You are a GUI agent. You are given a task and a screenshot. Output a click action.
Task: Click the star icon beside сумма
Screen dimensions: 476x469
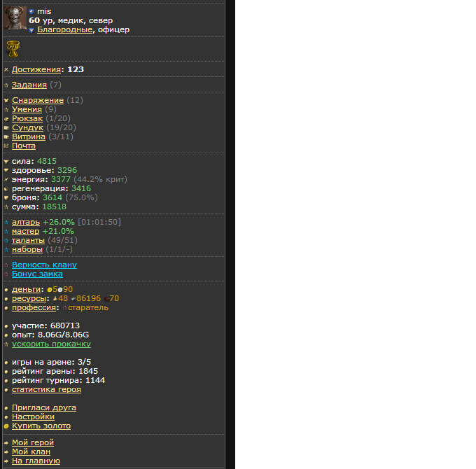(x=6, y=207)
